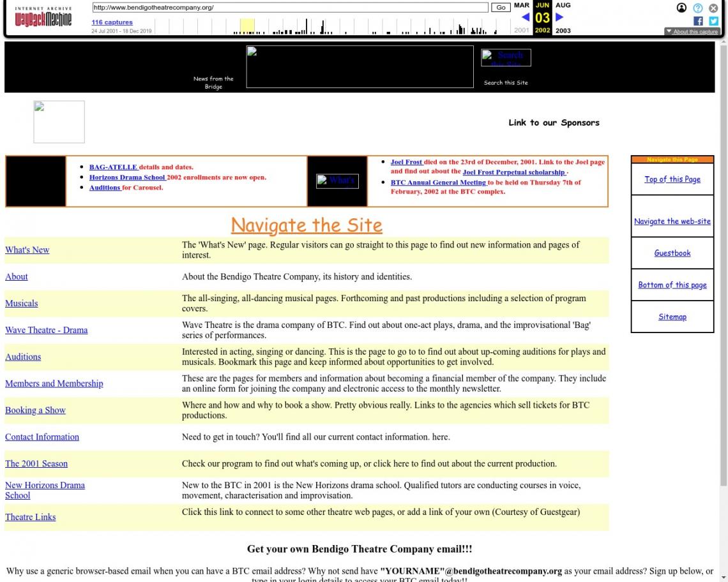Select Navigate the web-site sidebar link

tap(672, 221)
